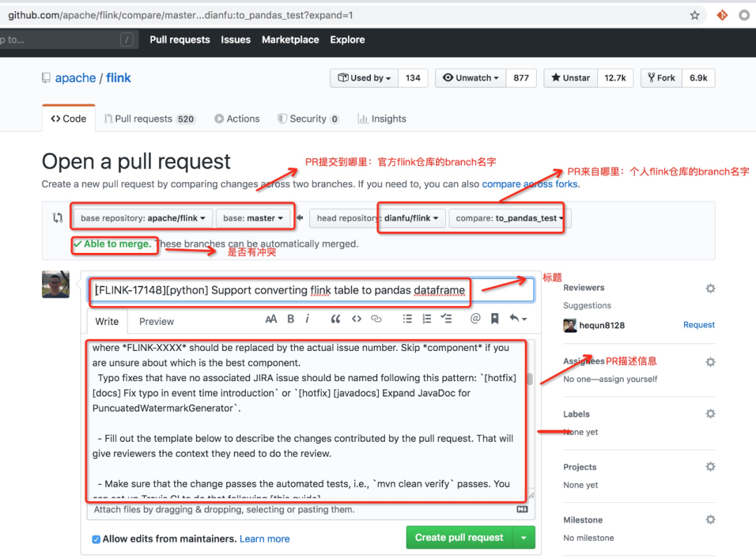This screenshot has height=559, width=756.
Task: Apply bold formatting in editor
Action: click(290, 319)
